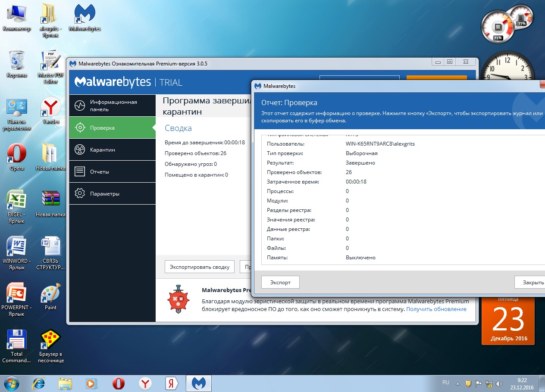
Task: Click the Malwarebytes taskbar button
Action: click(x=198, y=383)
